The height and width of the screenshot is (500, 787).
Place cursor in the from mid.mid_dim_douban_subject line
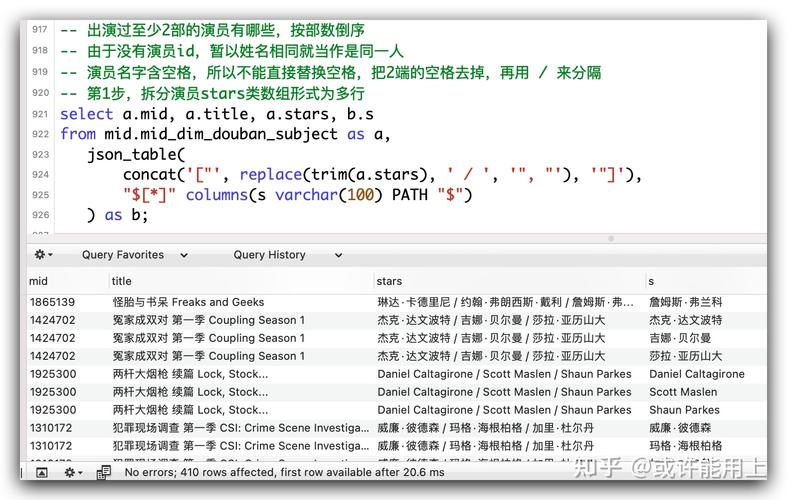pyautogui.click(x=225, y=134)
